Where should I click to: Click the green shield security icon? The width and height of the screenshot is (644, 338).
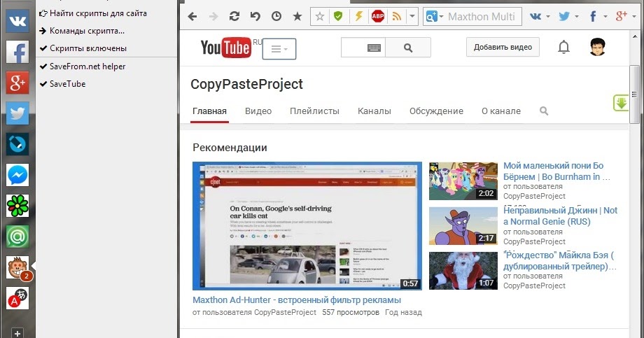pos(338,16)
